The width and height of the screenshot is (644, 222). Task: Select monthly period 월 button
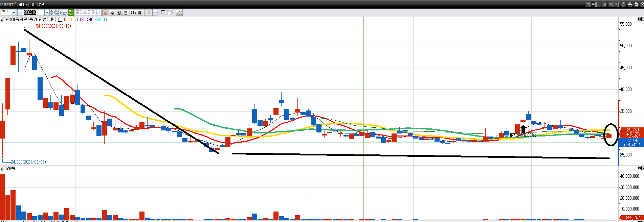pyautogui.click(x=119, y=13)
